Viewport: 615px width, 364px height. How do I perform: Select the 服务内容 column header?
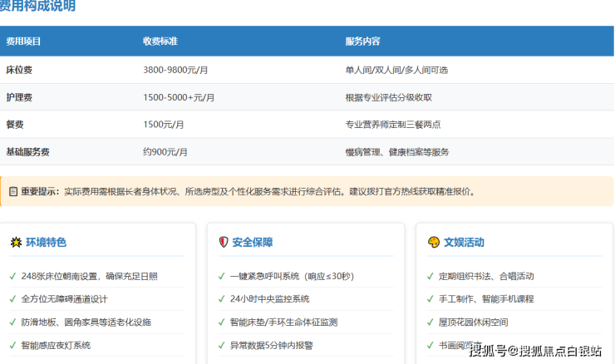coord(362,41)
